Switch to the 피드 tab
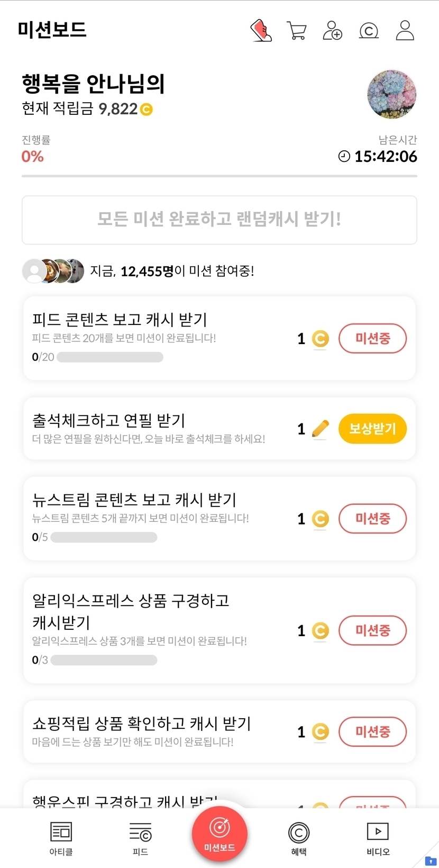439x868 pixels. point(140,838)
